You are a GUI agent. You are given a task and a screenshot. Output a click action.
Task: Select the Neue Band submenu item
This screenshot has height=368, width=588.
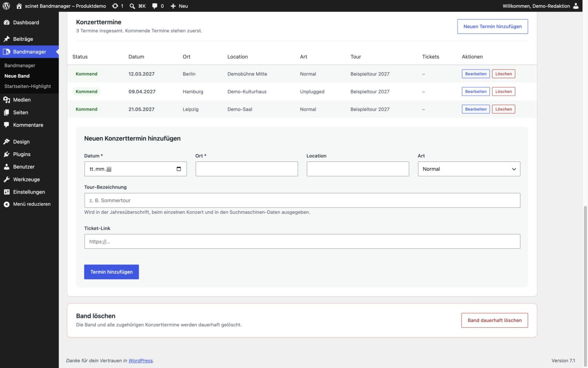point(17,76)
